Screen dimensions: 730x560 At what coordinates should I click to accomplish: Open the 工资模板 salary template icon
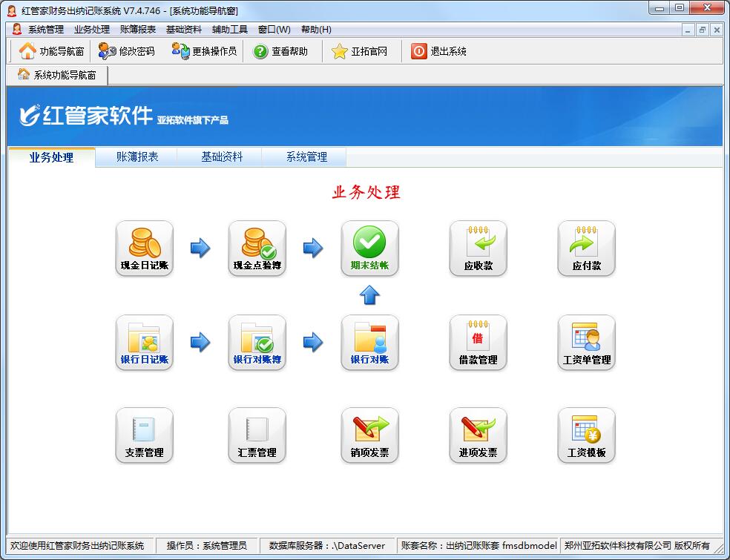pyautogui.click(x=586, y=435)
